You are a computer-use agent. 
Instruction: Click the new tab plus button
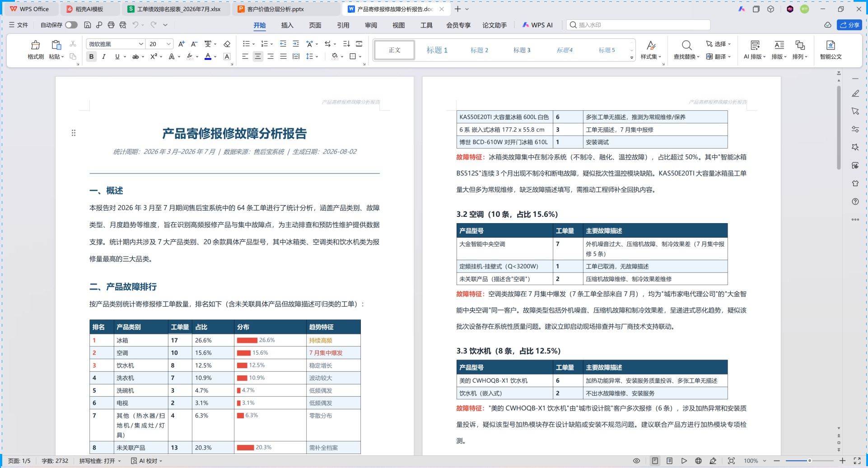click(x=457, y=9)
